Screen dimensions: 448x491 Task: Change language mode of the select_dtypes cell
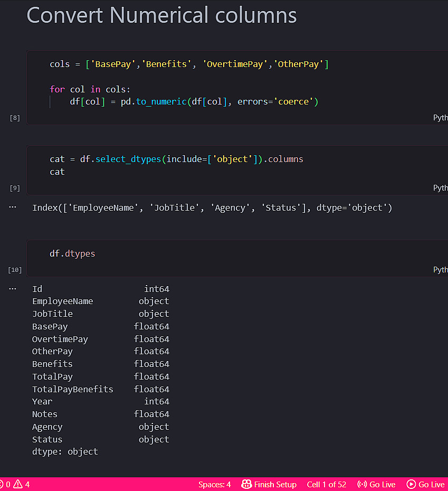(x=440, y=188)
